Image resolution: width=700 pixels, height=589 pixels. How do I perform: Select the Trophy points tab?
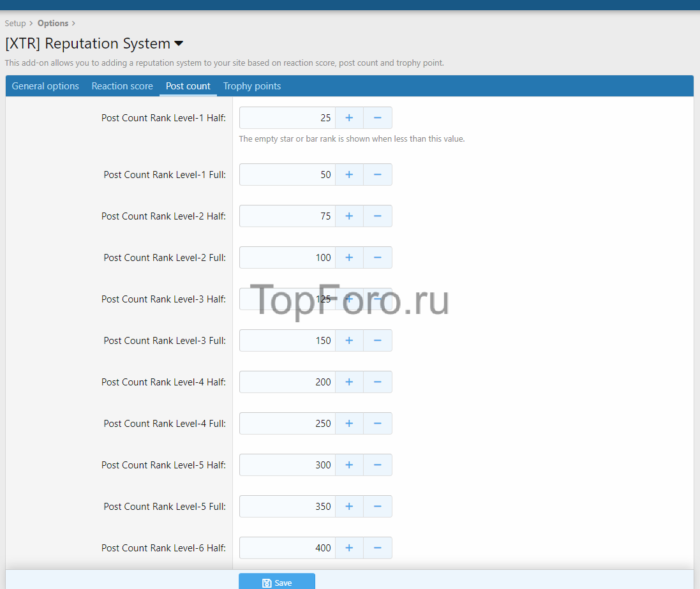[252, 86]
